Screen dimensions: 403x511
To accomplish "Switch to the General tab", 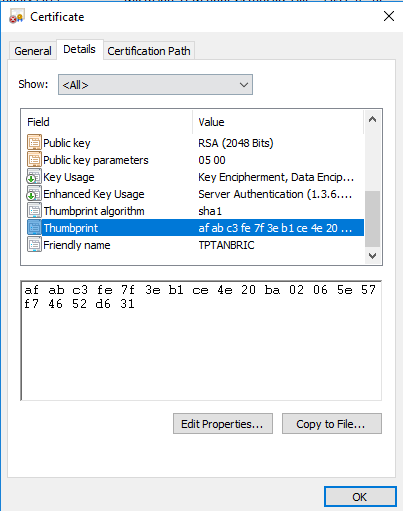I will (x=33, y=51).
